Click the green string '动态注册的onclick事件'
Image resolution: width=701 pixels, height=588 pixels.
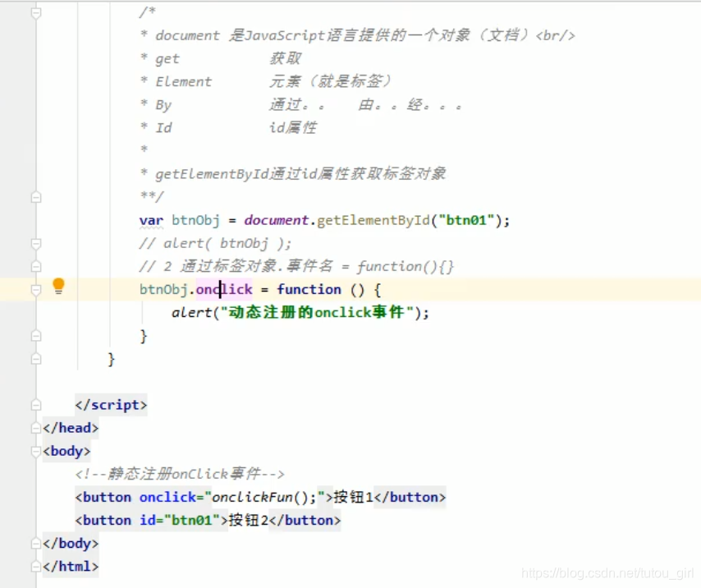pyautogui.click(x=317, y=313)
